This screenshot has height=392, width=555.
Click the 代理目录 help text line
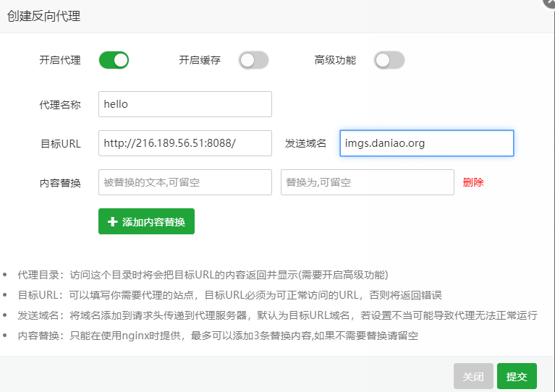[x=203, y=275]
